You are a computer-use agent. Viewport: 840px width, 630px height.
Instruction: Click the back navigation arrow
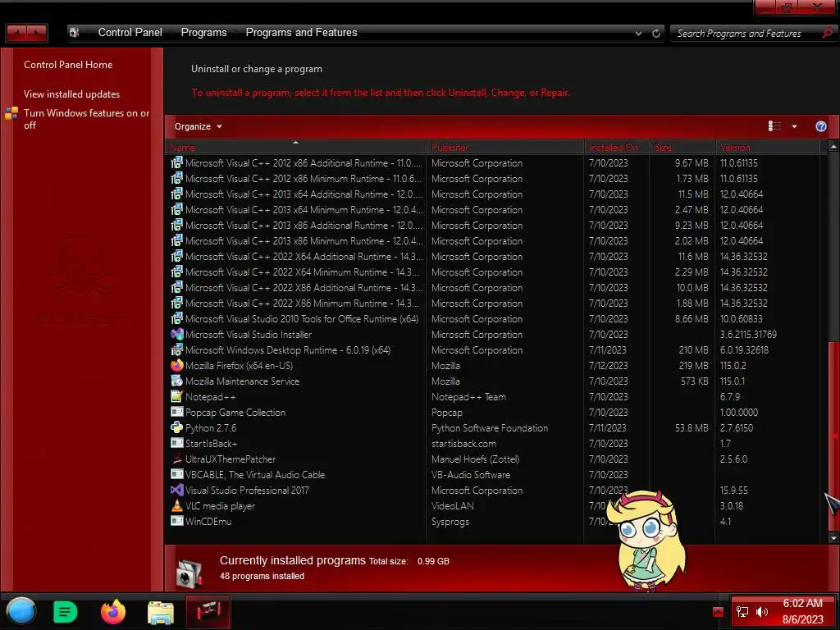tap(18, 33)
